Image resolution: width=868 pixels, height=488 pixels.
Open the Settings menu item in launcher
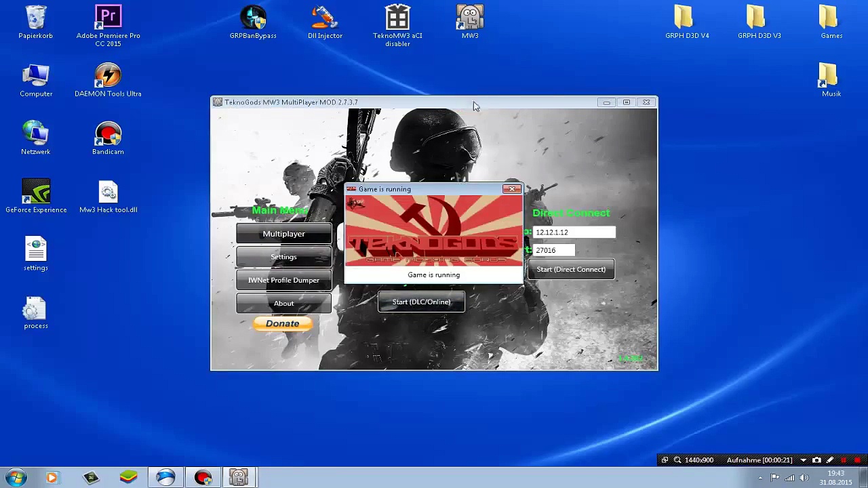click(283, 257)
